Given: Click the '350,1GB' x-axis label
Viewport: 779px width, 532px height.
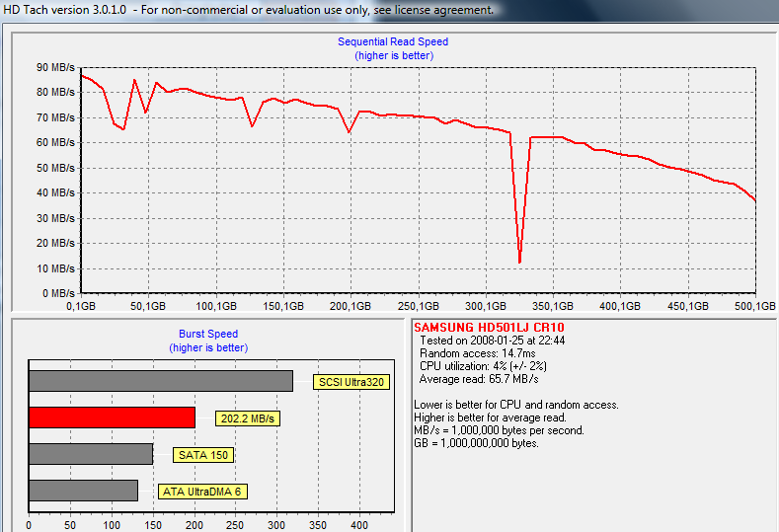Looking at the screenshot, I should pyautogui.click(x=553, y=306).
